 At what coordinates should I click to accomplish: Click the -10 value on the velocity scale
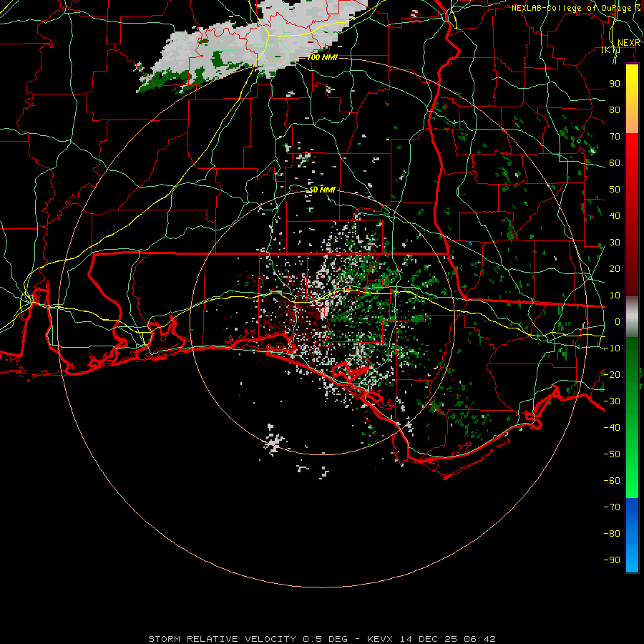pos(612,348)
